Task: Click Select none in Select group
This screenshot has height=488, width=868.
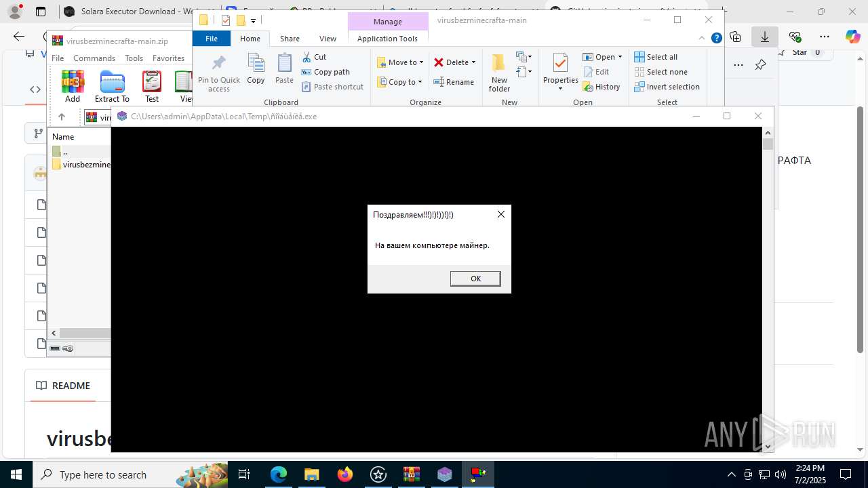Action: (x=660, y=72)
